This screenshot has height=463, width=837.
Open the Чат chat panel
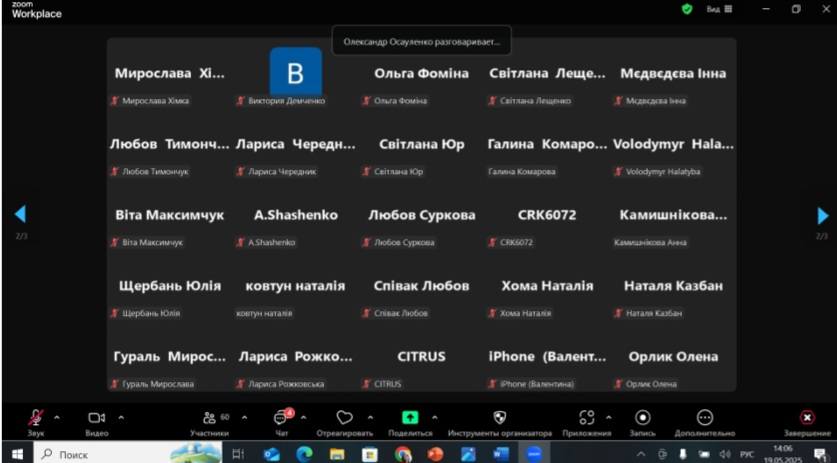coord(281,418)
